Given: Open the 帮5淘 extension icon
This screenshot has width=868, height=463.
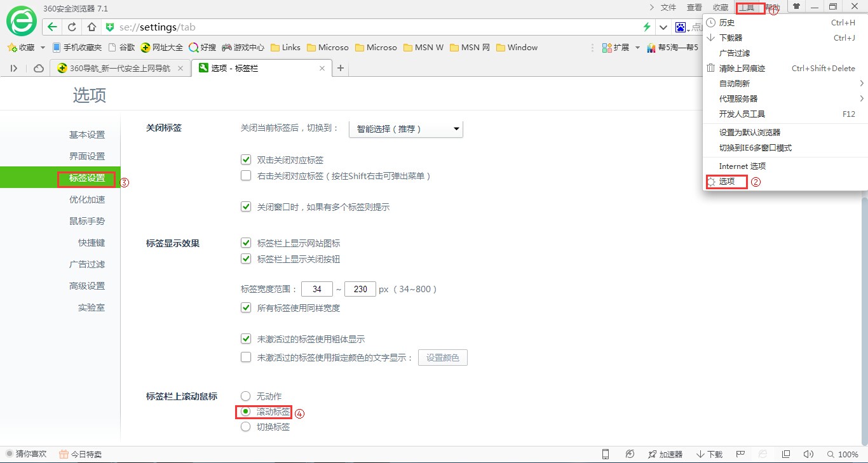Looking at the screenshot, I should click(651, 48).
